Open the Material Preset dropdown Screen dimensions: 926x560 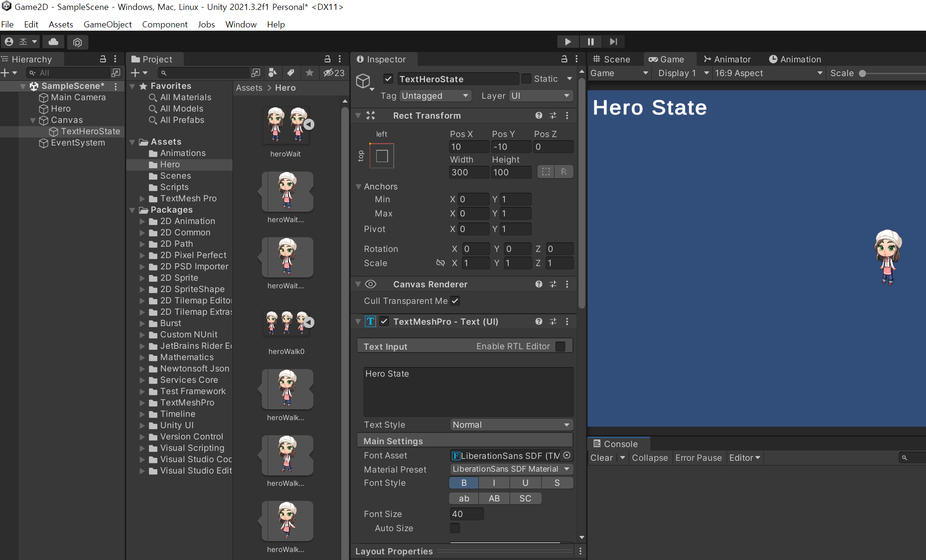pos(511,469)
